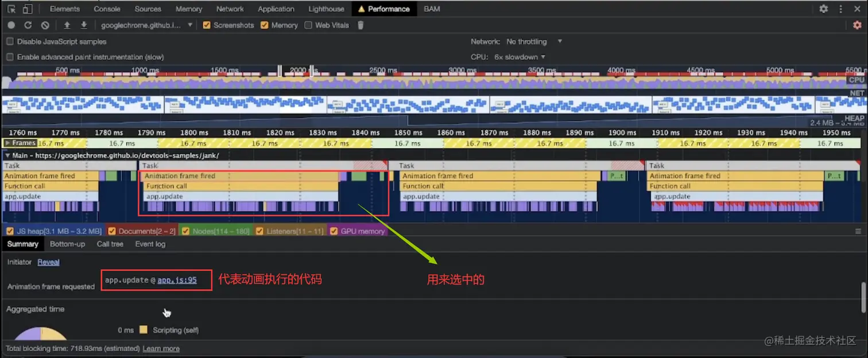868x358 pixels.
Task: Open the CPU 6x slowdown dropdown
Action: click(x=520, y=57)
